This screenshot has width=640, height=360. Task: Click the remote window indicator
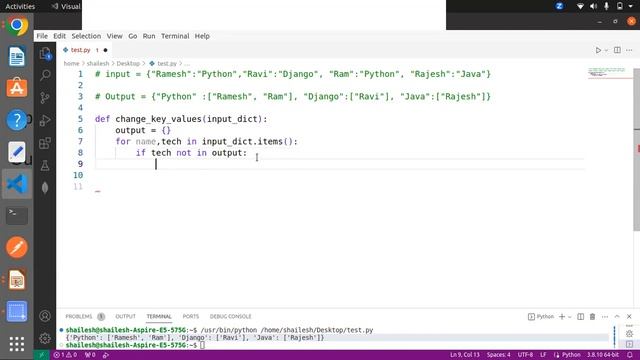[41, 355]
